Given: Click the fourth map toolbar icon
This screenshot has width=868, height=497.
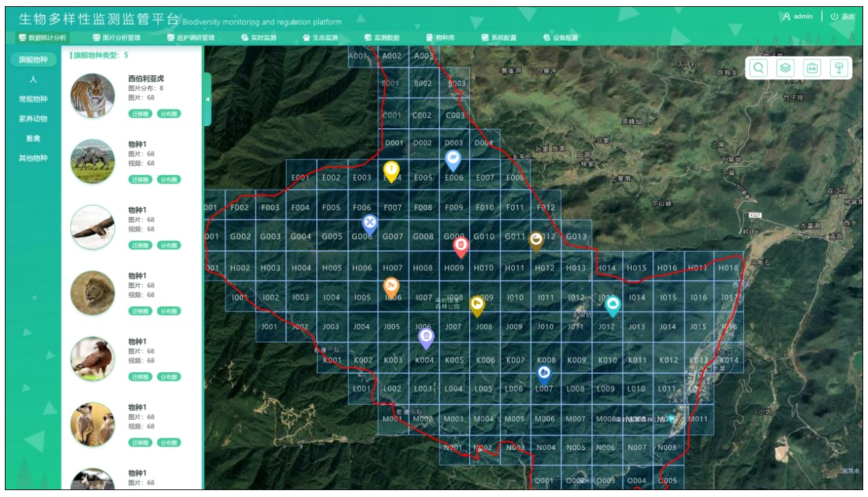Looking at the screenshot, I should [839, 68].
